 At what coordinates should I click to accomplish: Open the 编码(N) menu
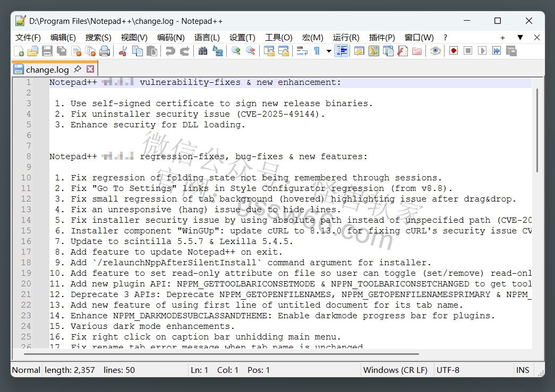tap(171, 38)
